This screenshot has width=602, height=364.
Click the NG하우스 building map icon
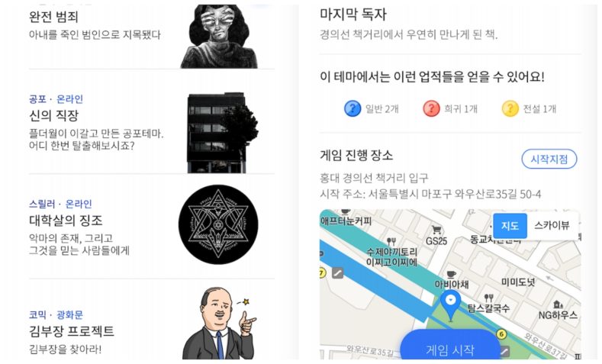pyautogui.click(x=558, y=305)
